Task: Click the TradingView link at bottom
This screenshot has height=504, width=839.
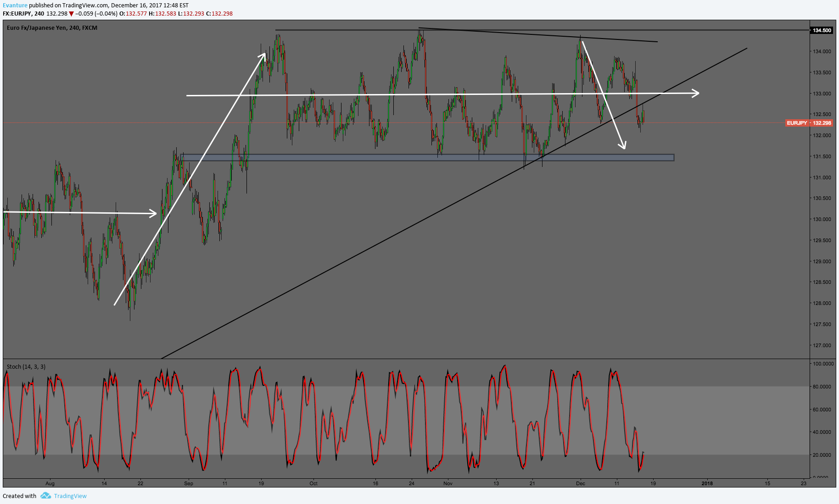Action: [70, 496]
